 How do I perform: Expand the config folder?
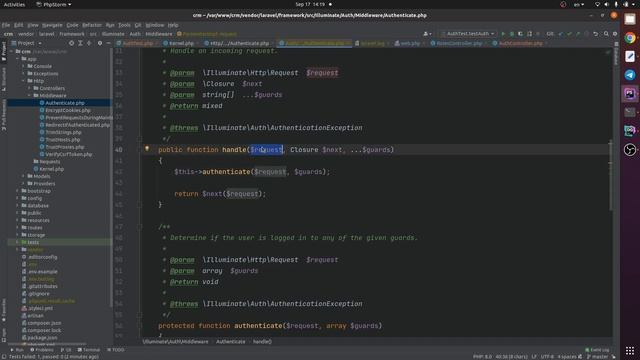pyautogui.click(x=18, y=198)
